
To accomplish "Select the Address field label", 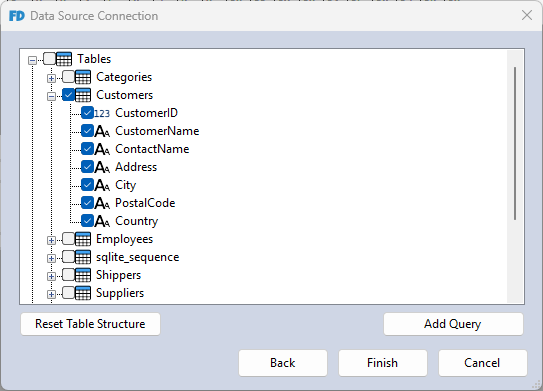I will click(136, 167).
